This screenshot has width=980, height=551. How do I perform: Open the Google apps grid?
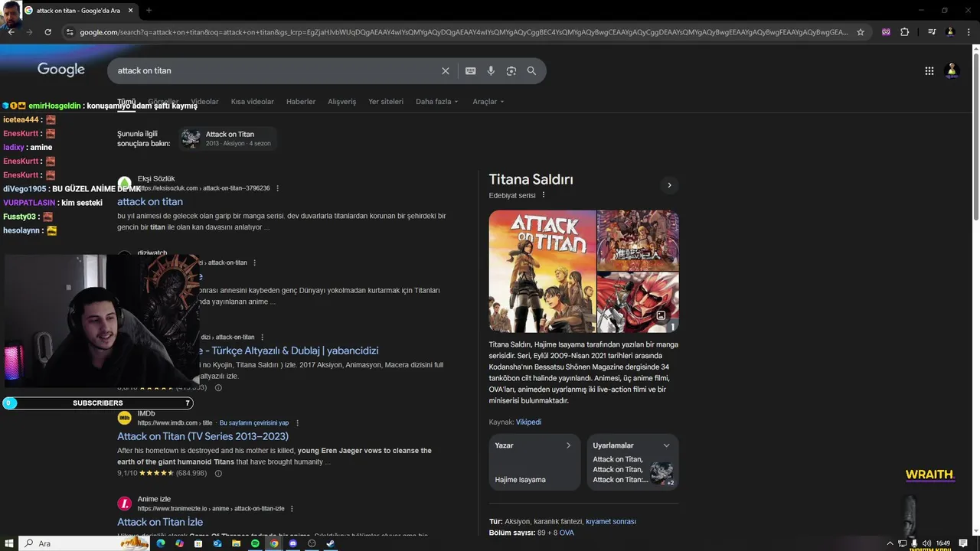point(929,70)
